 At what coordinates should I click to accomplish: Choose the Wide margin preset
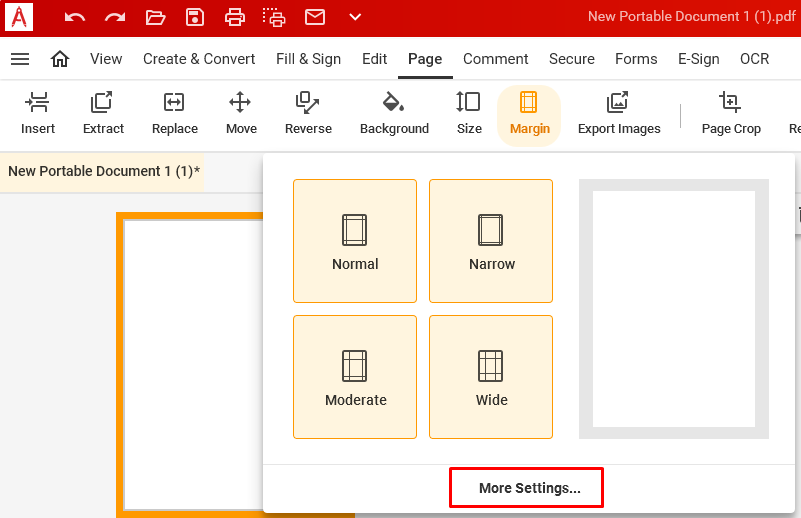(491, 377)
